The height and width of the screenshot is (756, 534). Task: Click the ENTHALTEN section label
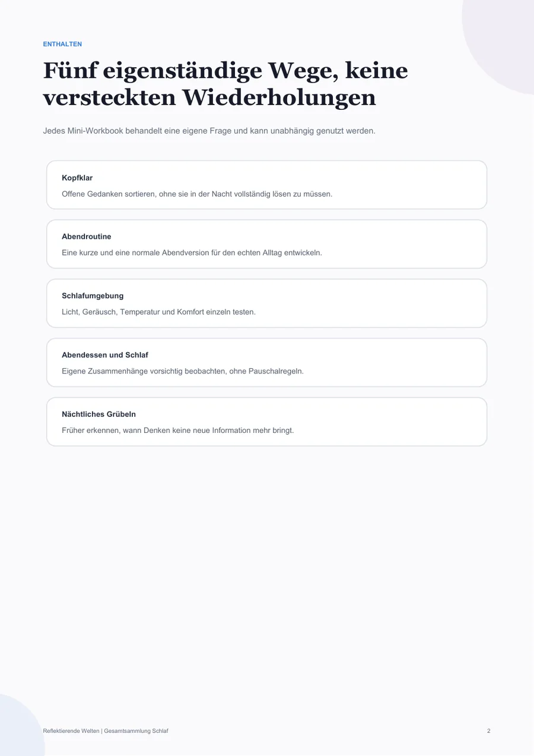62,45
